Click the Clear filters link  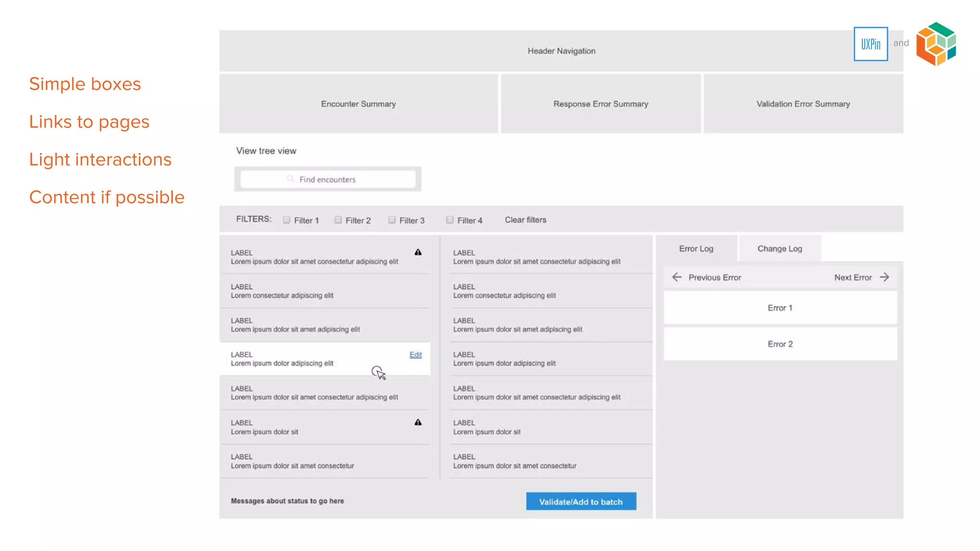[x=525, y=220]
